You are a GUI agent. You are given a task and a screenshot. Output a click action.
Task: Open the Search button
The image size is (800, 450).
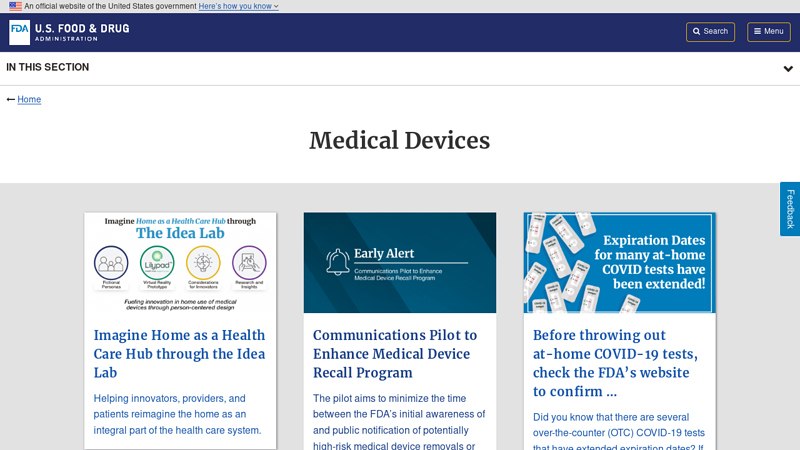[x=710, y=32]
